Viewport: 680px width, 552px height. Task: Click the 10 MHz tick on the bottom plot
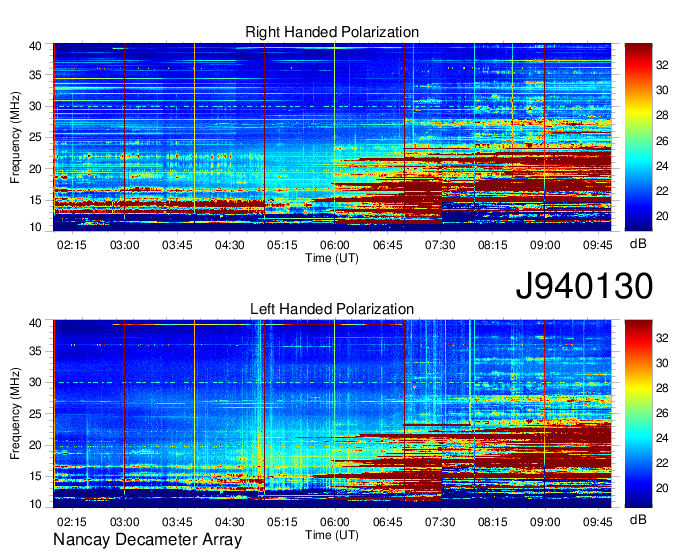click(x=35, y=504)
